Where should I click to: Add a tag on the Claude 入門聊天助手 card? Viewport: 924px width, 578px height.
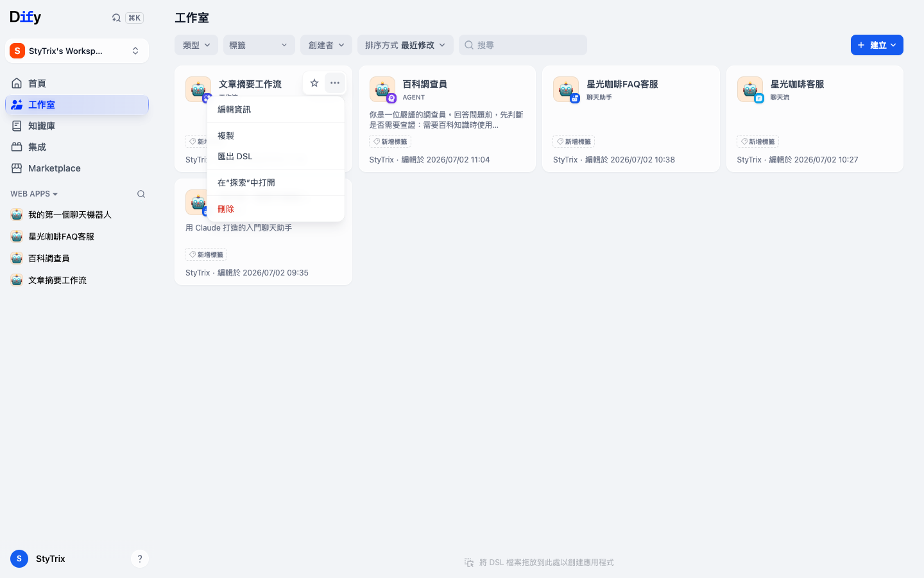206,255
